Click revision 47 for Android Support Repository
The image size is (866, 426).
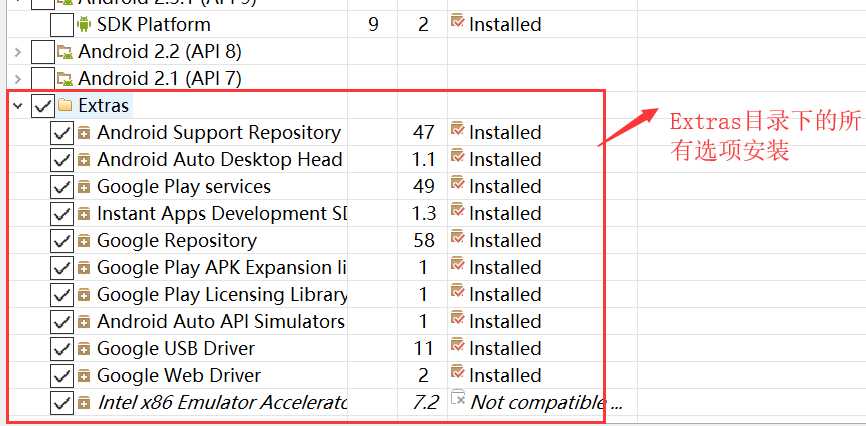click(423, 133)
